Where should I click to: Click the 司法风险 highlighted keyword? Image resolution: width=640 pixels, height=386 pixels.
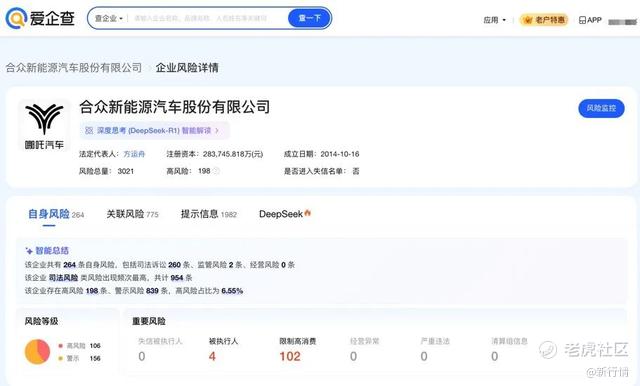click(x=63, y=278)
